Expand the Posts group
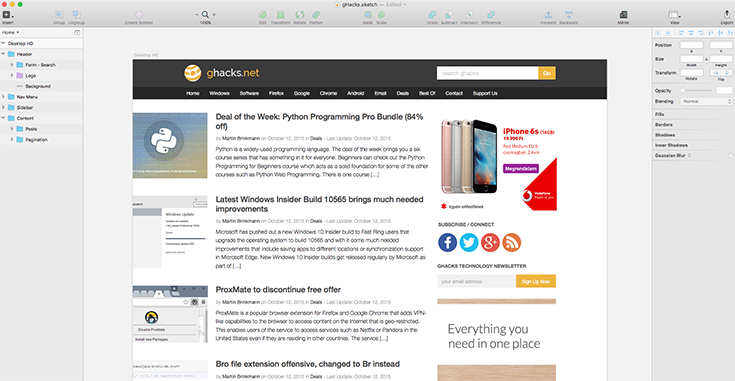735x381 pixels. coord(12,128)
